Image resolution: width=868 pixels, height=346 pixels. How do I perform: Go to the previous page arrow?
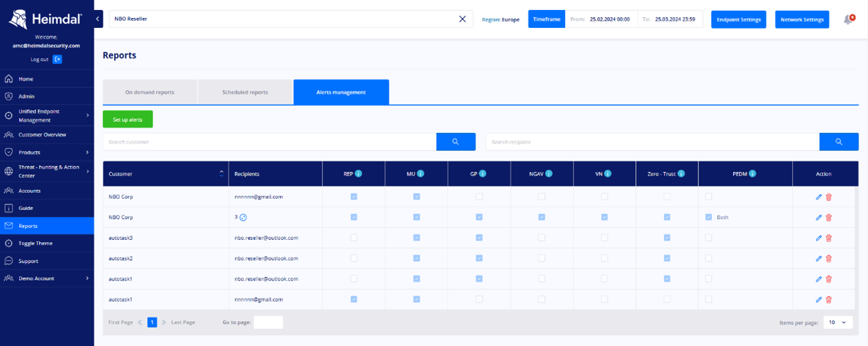140,322
